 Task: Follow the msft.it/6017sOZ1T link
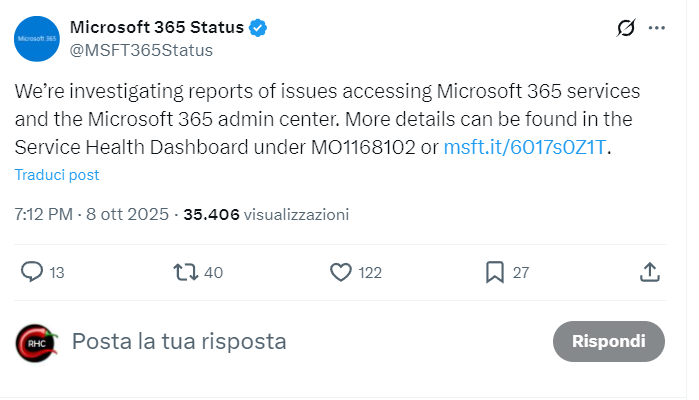pos(525,147)
